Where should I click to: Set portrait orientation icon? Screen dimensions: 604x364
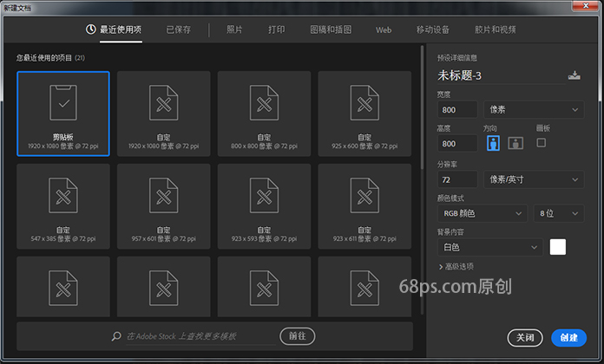coord(493,143)
